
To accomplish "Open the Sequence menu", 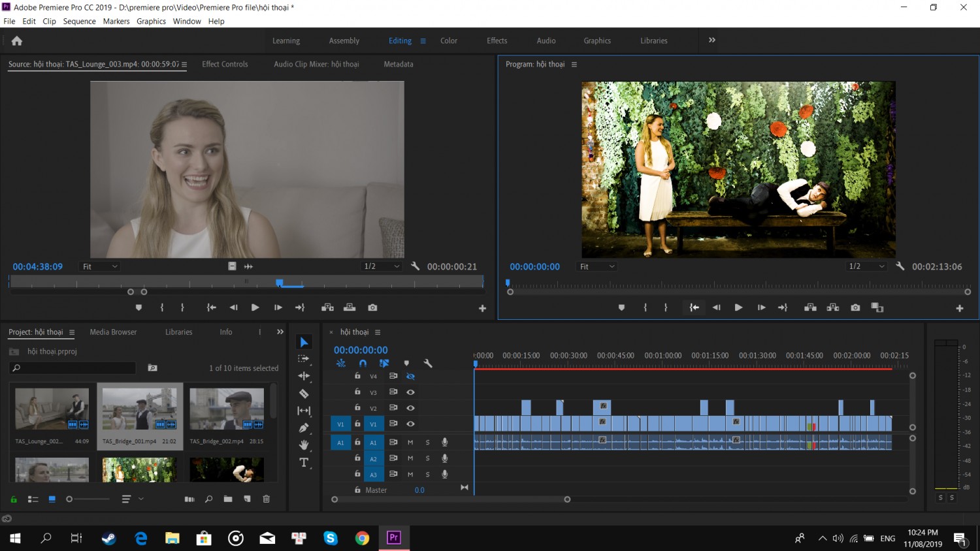I will point(80,22).
